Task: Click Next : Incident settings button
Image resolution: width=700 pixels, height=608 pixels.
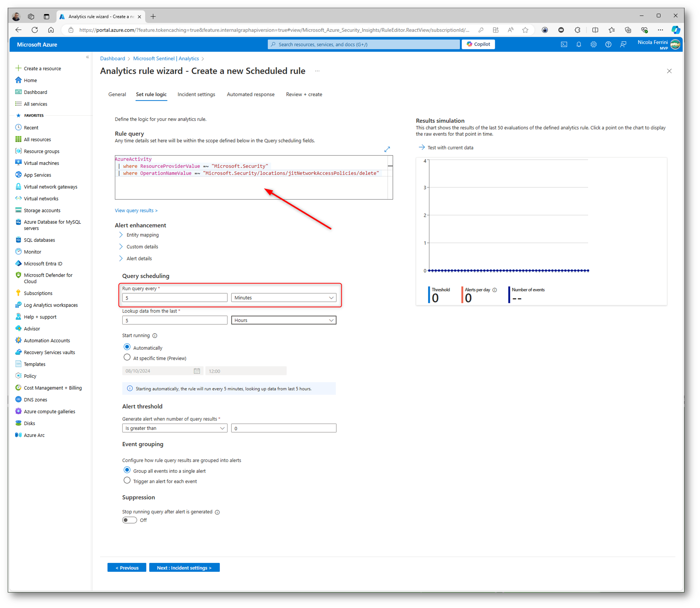Action: click(184, 567)
